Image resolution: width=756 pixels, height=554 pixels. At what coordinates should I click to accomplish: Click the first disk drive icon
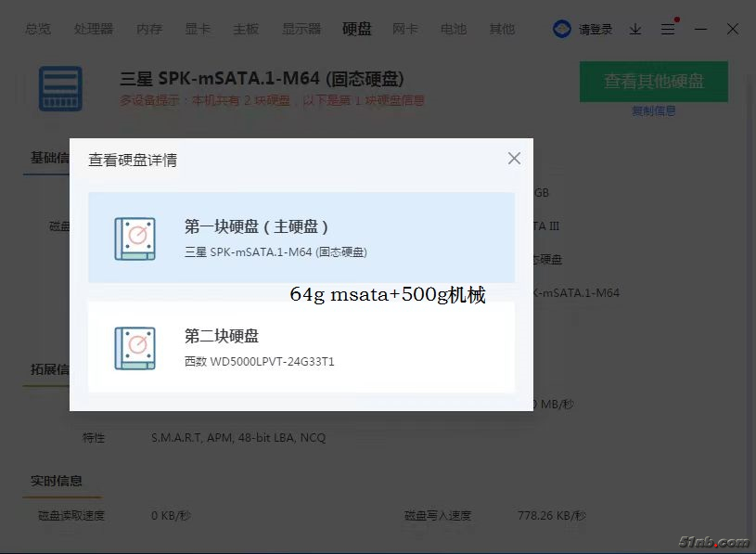tap(135, 238)
